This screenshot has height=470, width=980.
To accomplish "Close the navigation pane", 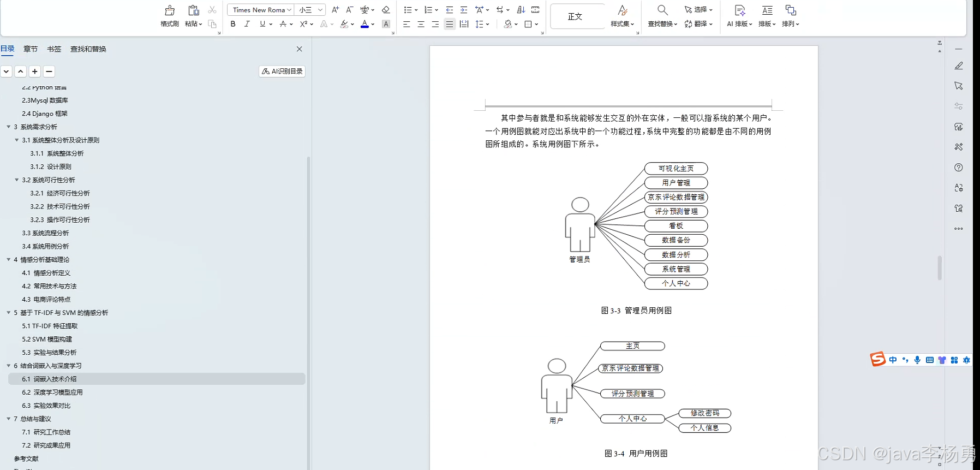I will (300, 49).
